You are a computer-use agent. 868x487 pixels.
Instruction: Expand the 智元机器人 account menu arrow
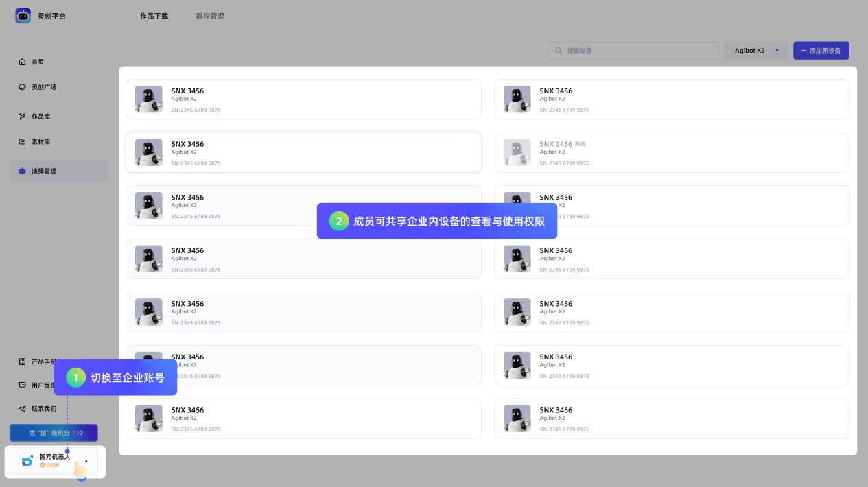point(85,461)
